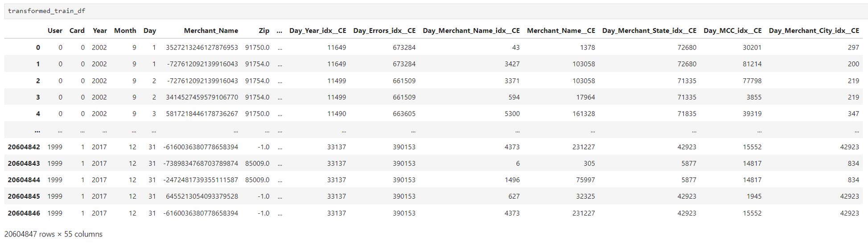868x249 pixels.
Task: Click the Day_Merchant_Name_idx__CE column header
Action: [471, 31]
